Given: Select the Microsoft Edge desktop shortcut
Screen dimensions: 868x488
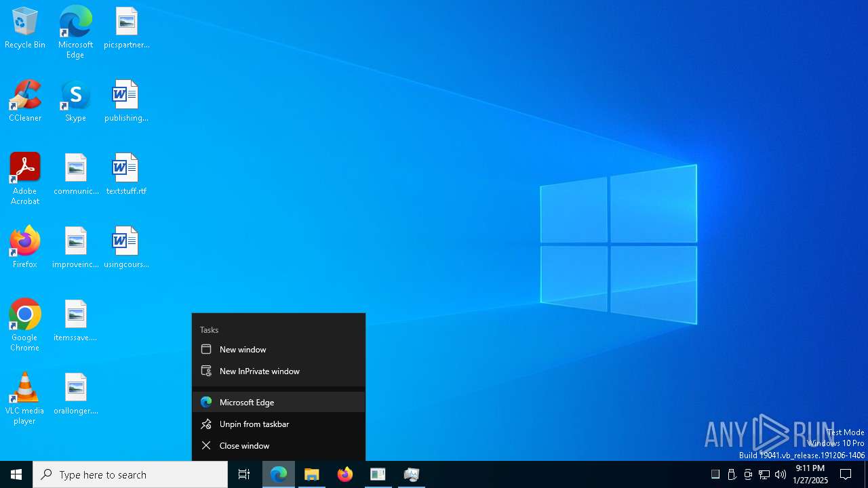Looking at the screenshot, I should (75, 32).
